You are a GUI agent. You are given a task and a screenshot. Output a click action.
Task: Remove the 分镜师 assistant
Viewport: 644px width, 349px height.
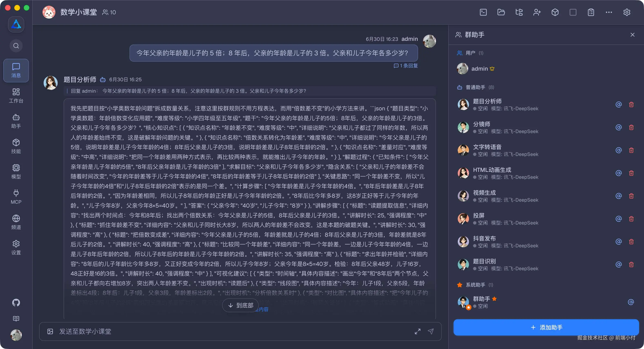(x=631, y=127)
